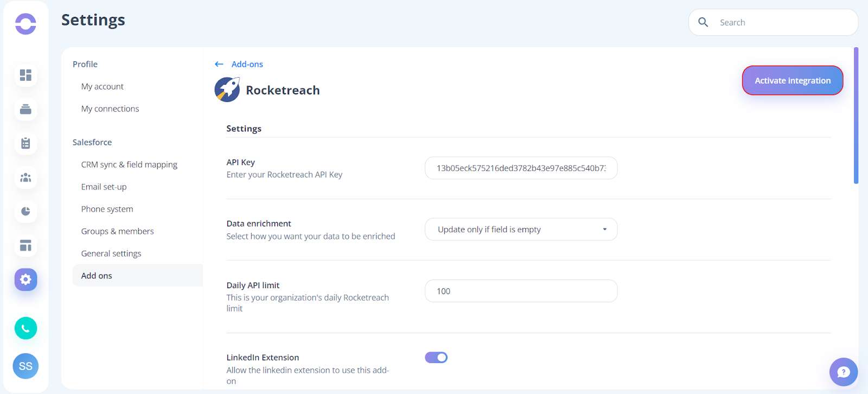The width and height of the screenshot is (868, 394).
Task: Click "organization's daily Rocketreach limit" description
Action: (308, 303)
